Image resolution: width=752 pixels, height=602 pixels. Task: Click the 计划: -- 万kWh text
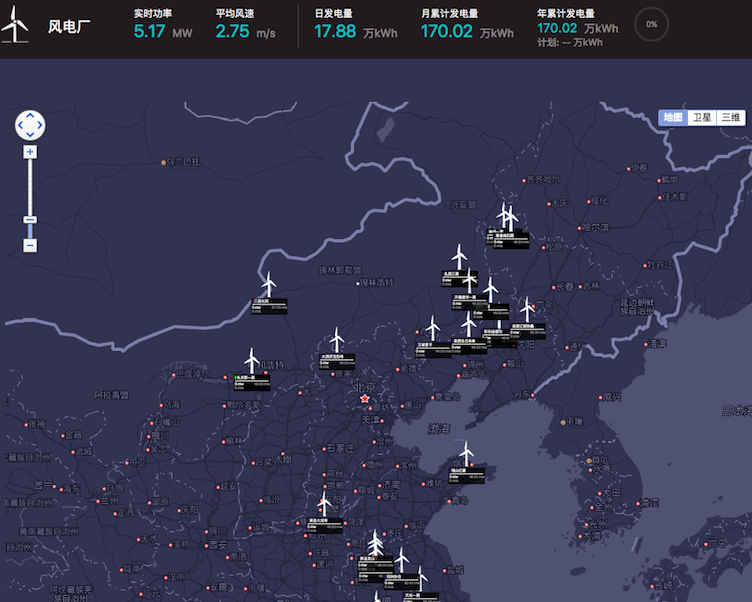570,43
